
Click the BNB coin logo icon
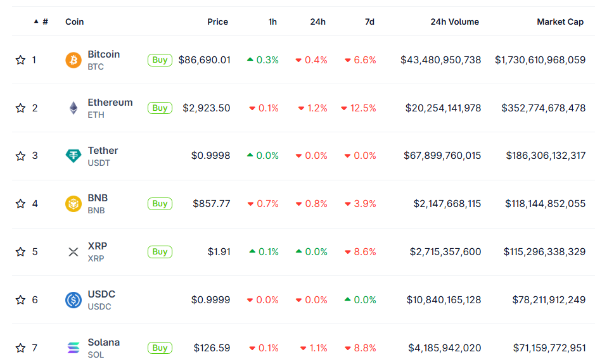(74, 204)
